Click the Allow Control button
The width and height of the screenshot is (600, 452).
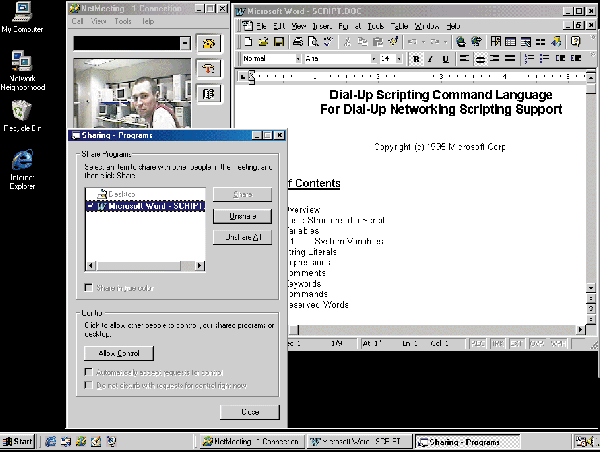click(x=119, y=353)
